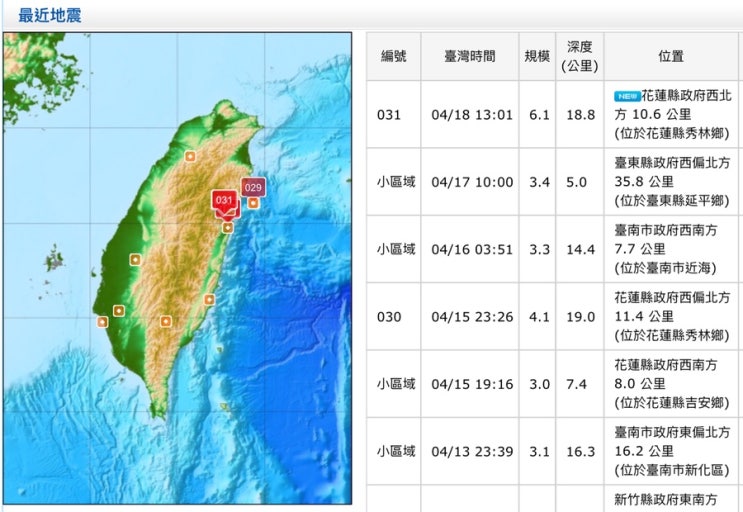The image size is (743, 512).
Task: Click the 最近地震 section heading
Action: tap(50, 15)
